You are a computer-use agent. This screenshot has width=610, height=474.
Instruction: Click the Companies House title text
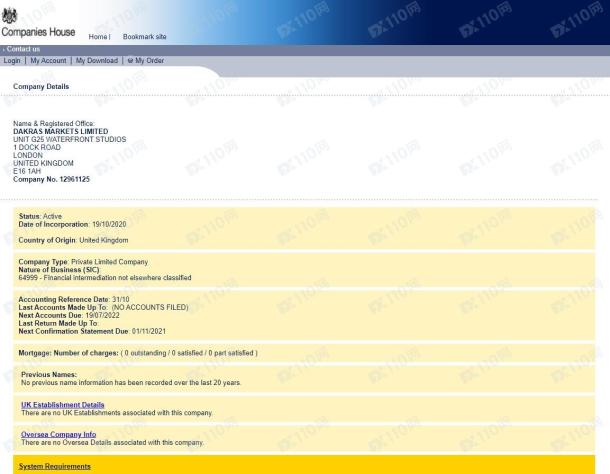38,32
